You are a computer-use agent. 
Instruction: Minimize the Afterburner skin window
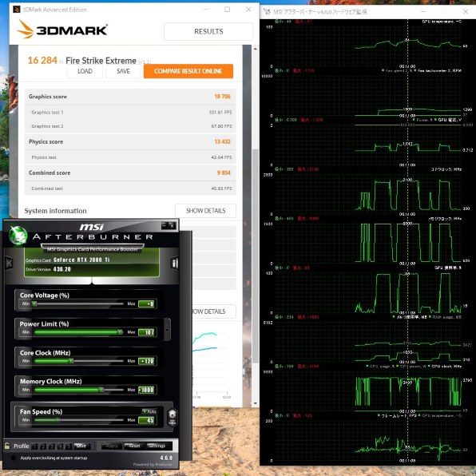point(165,225)
